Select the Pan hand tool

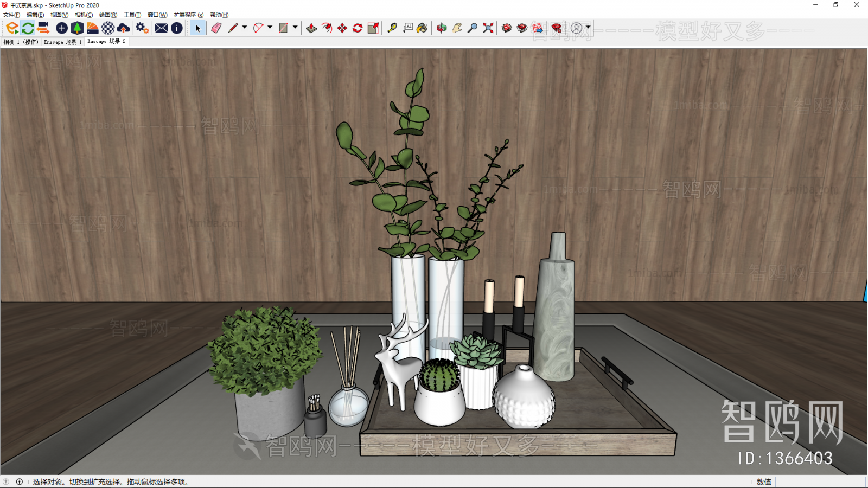[x=457, y=28]
